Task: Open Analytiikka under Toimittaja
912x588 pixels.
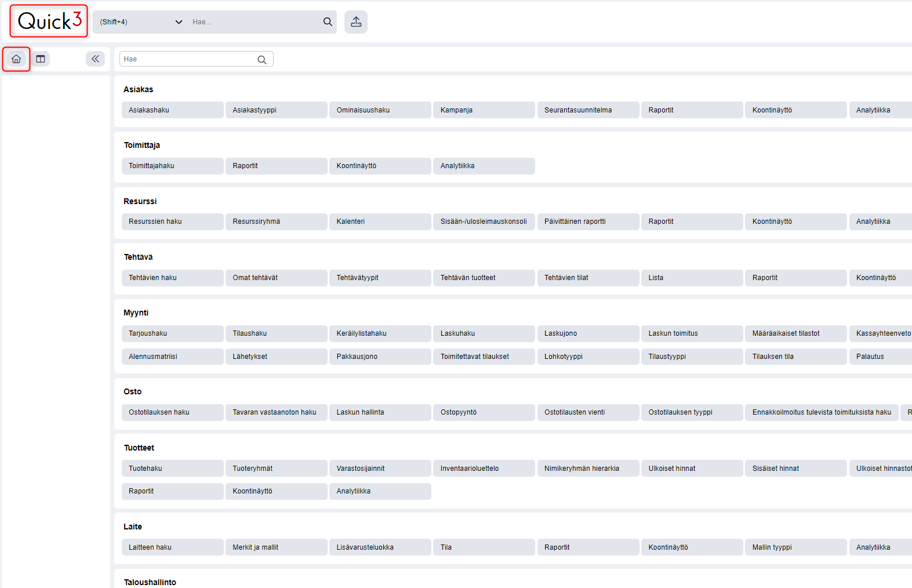Action: 484,166
